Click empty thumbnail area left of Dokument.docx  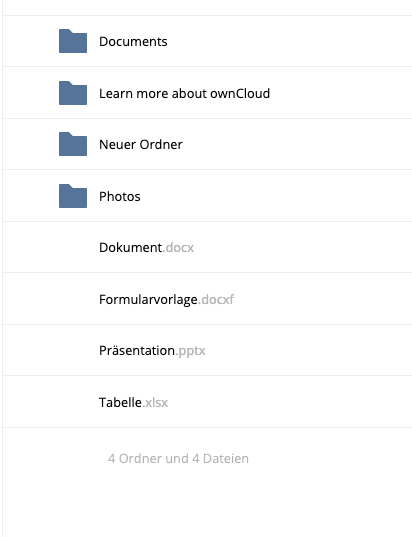73,247
